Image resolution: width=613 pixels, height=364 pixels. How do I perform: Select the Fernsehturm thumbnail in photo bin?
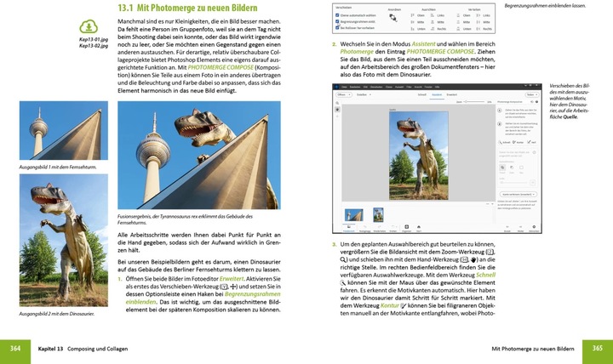(354, 215)
